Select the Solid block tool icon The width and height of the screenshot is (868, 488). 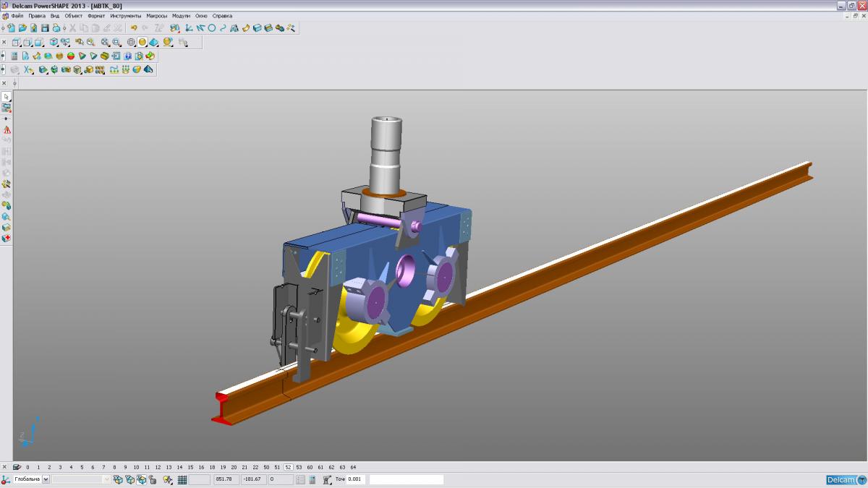pyautogui.click(x=258, y=27)
